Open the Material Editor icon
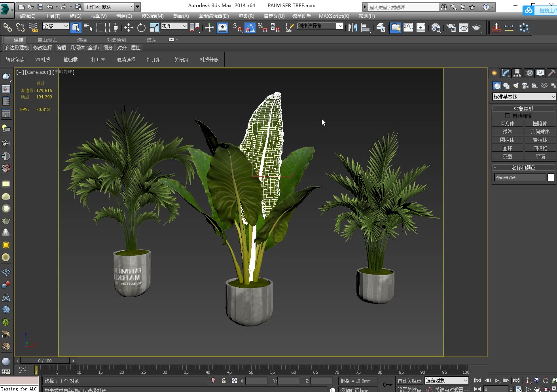Image resolution: width=557 pixels, height=392 pixels. coord(436,27)
